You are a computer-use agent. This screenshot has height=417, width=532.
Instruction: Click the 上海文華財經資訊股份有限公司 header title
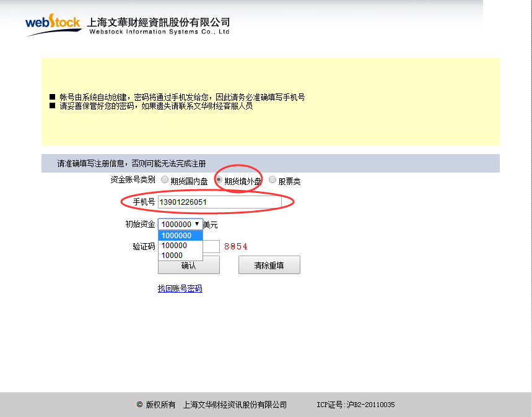159,22
